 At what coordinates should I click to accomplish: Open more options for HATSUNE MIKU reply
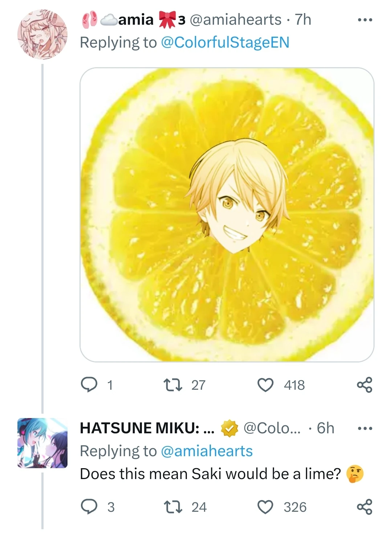click(x=365, y=429)
